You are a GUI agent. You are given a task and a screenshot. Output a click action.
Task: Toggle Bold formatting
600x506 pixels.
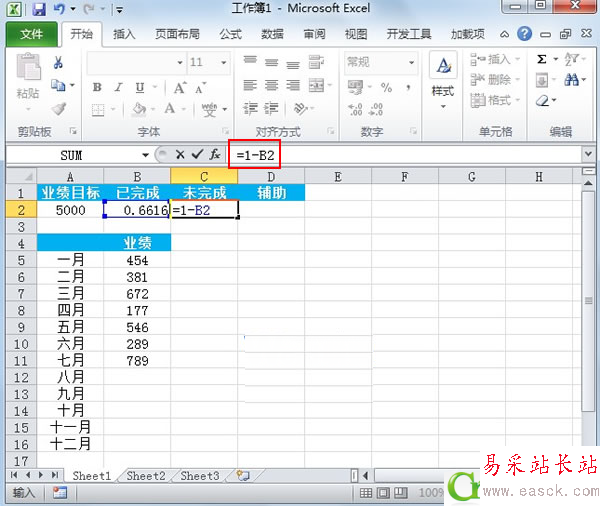(x=97, y=88)
